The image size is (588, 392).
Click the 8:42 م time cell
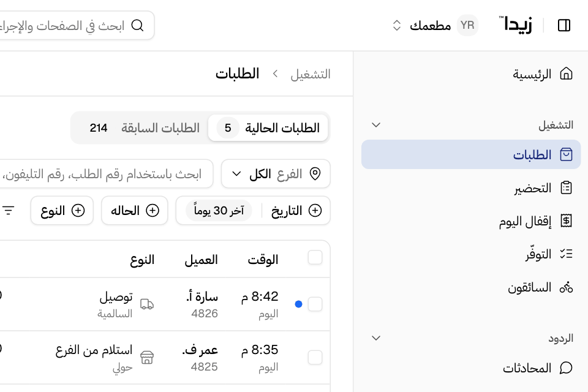(x=260, y=296)
